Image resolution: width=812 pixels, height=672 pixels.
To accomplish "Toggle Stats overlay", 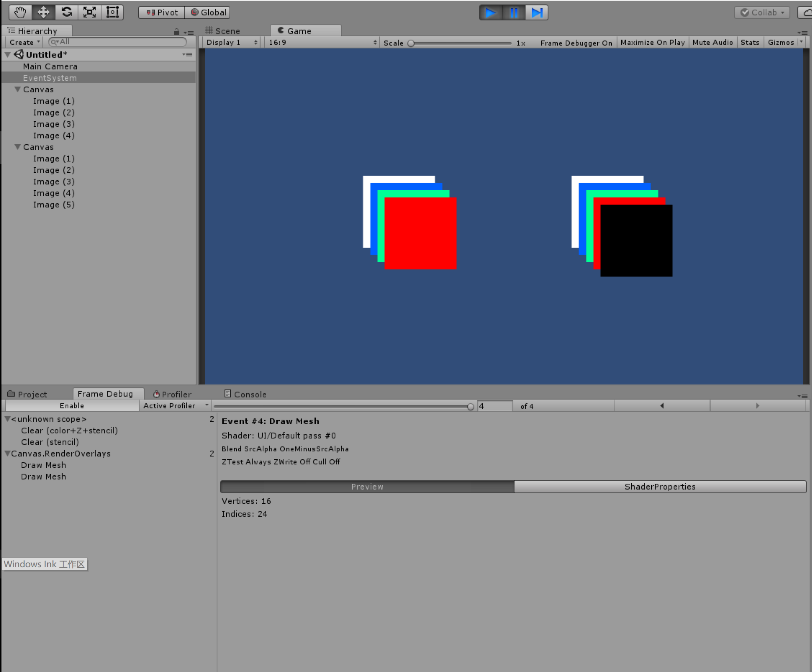I will [750, 42].
